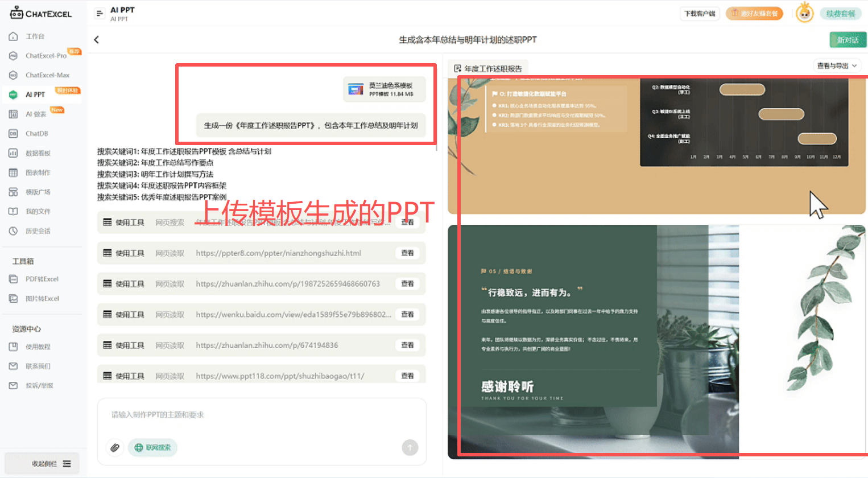Start a 新对话
868x478 pixels.
[848, 40]
